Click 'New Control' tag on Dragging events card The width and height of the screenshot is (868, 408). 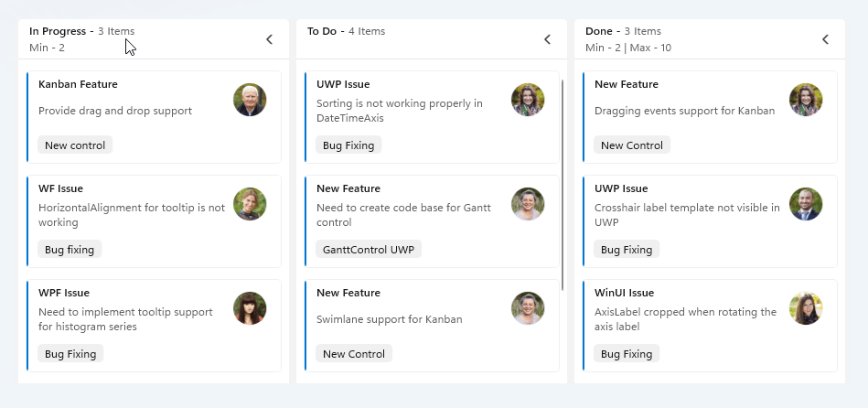point(632,145)
